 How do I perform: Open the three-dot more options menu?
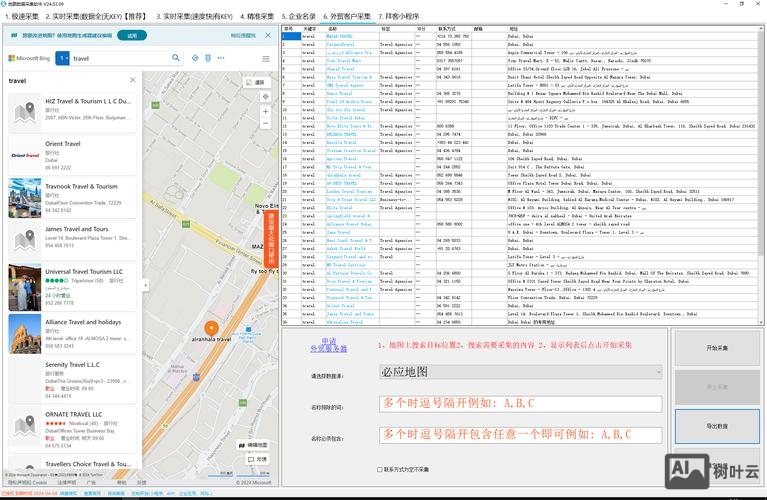221,58
